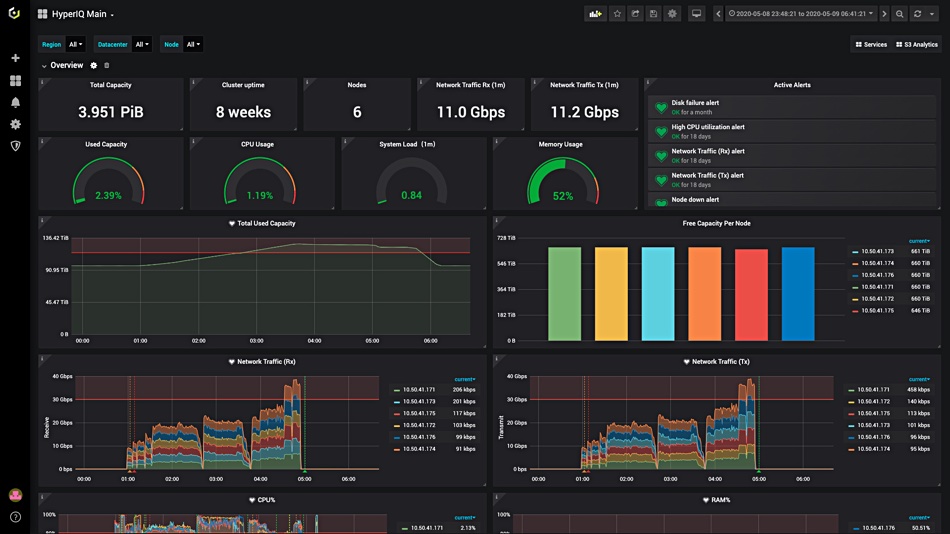Click heart icon of High CPU utilization alert
Screen dimensions: 950x534
(661, 132)
